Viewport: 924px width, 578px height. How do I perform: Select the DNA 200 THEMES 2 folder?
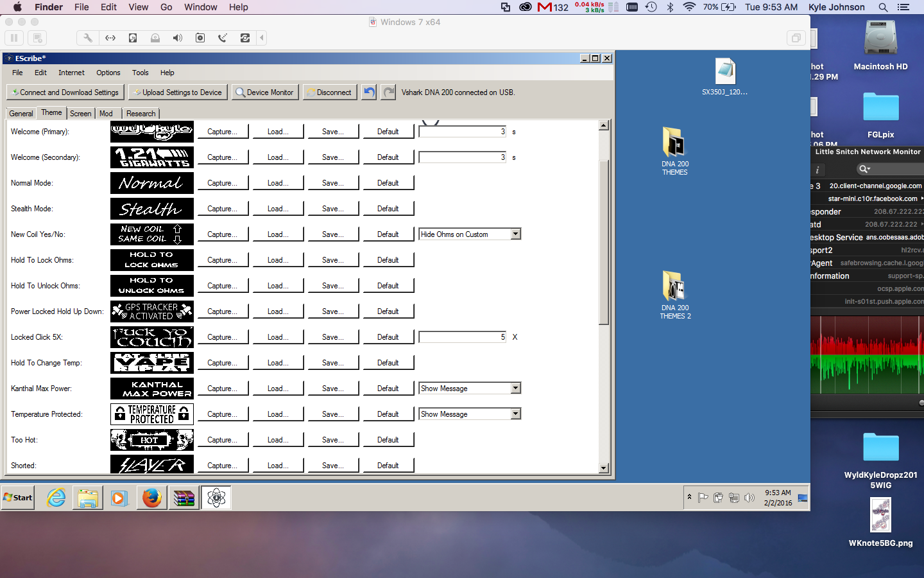click(675, 295)
